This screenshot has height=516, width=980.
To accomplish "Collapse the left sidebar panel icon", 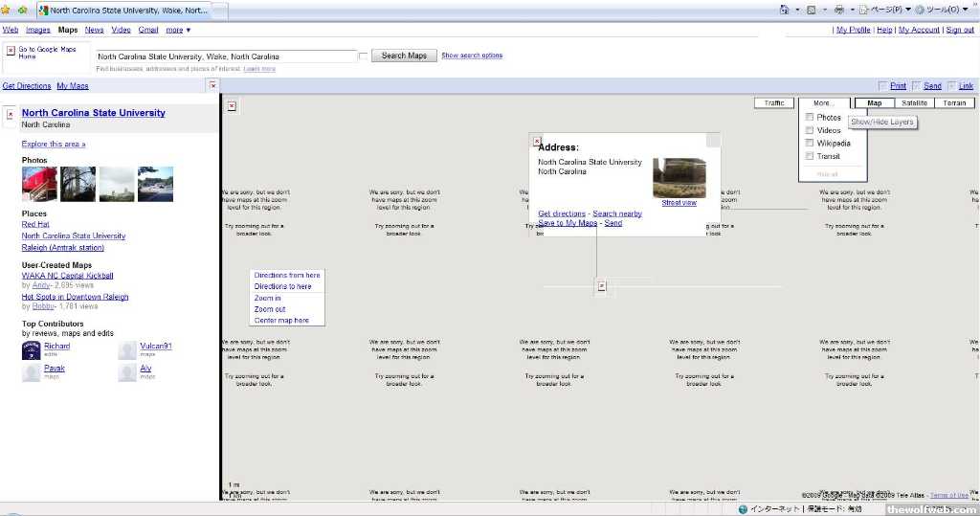I will (212, 85).
